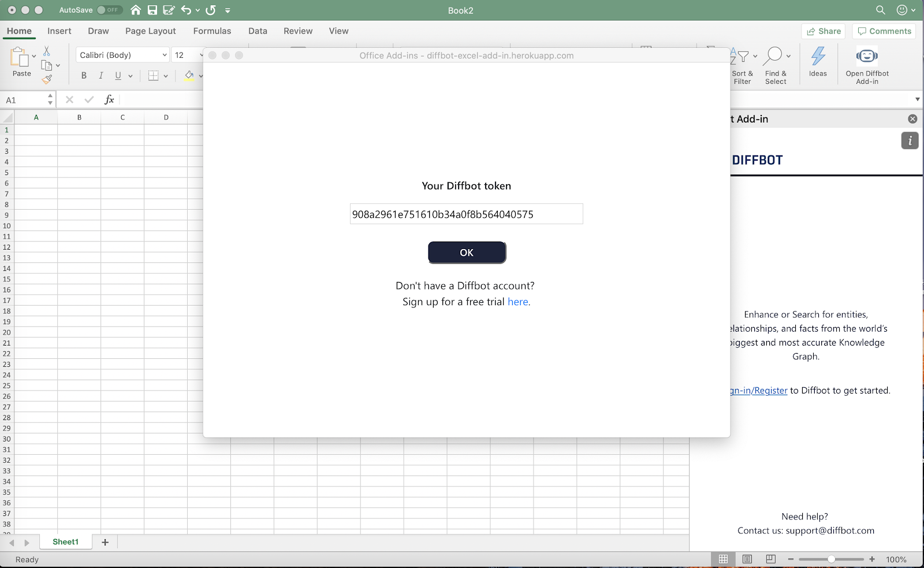Switch to the Draw ribbon tab

pyautogui.click(x=98, y=31)
